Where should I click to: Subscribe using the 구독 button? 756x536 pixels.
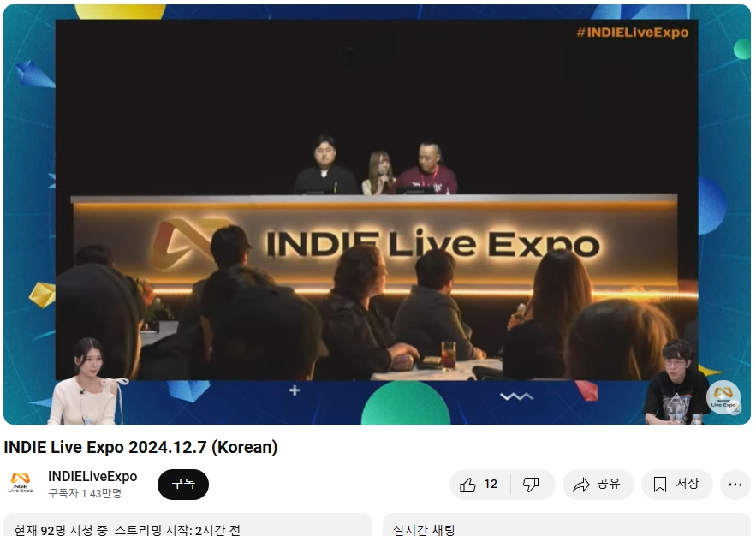(x=183, y=484)
